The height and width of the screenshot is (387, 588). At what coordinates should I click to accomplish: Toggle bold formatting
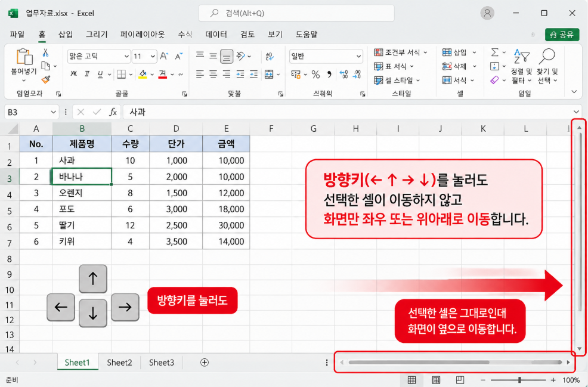pos(73,75)
